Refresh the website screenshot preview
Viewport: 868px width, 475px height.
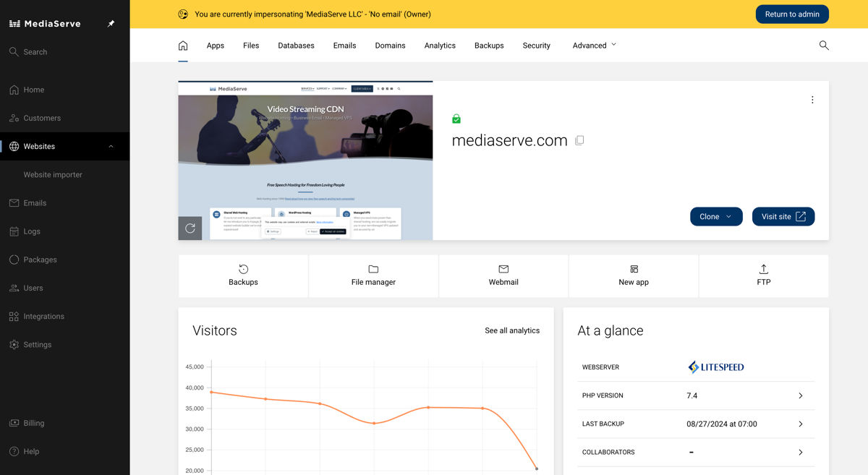[190, 228]
